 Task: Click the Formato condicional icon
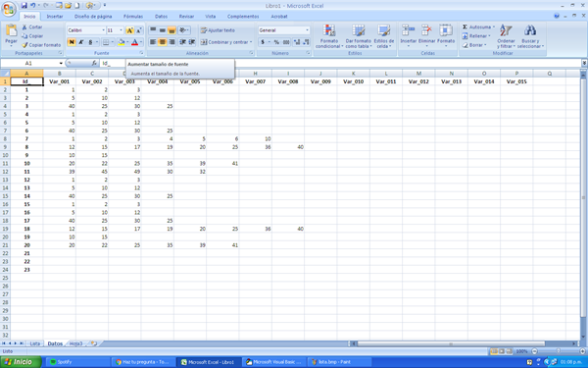tap(329, 30)
